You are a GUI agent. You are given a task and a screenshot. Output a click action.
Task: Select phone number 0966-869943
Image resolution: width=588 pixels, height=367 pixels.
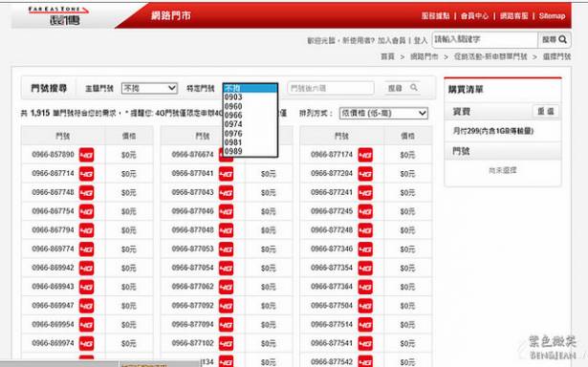click(53, 287)
